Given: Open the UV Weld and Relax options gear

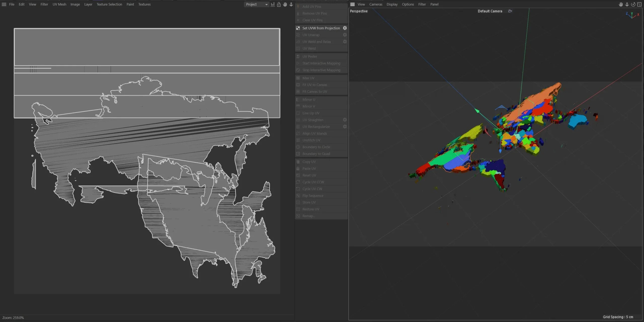Looking at the screenshot, I should pos(345,41).
